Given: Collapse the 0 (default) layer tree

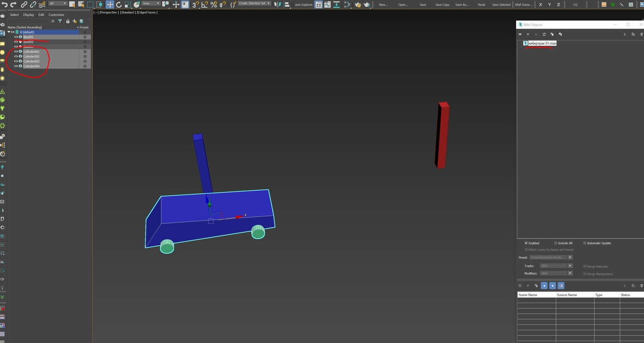Looking at the screenshot, I should click(9, 32).
